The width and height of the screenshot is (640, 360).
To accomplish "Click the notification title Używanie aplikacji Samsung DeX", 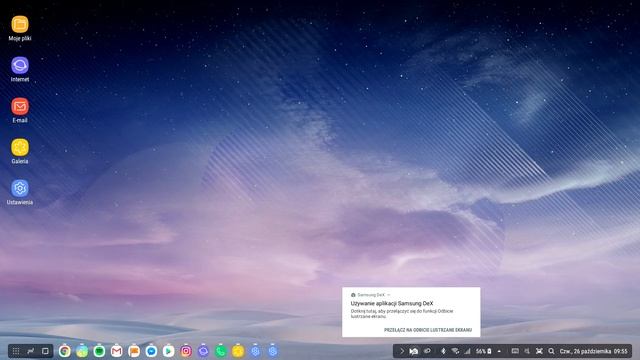I will click(x=392, y=303).
